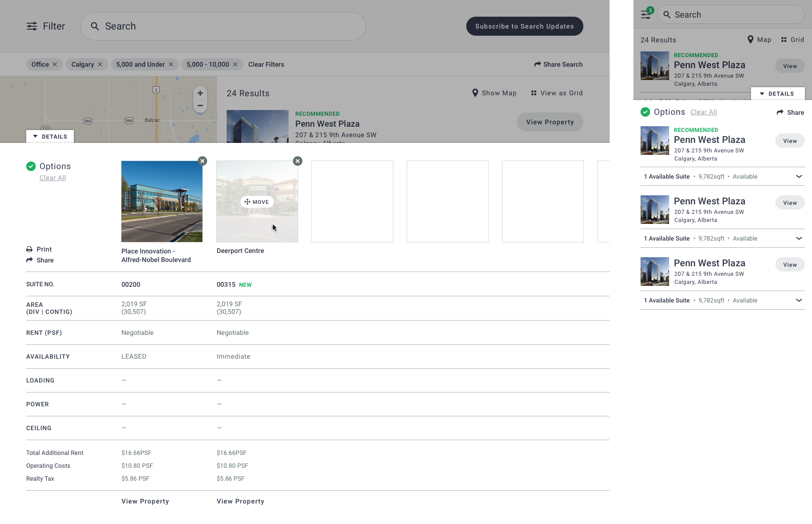Remove the 5,000 and Under filter

171,64
